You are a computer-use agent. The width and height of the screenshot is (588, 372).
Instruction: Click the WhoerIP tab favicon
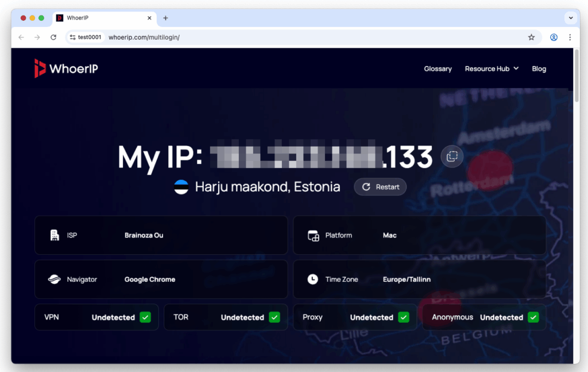(60, 18)
